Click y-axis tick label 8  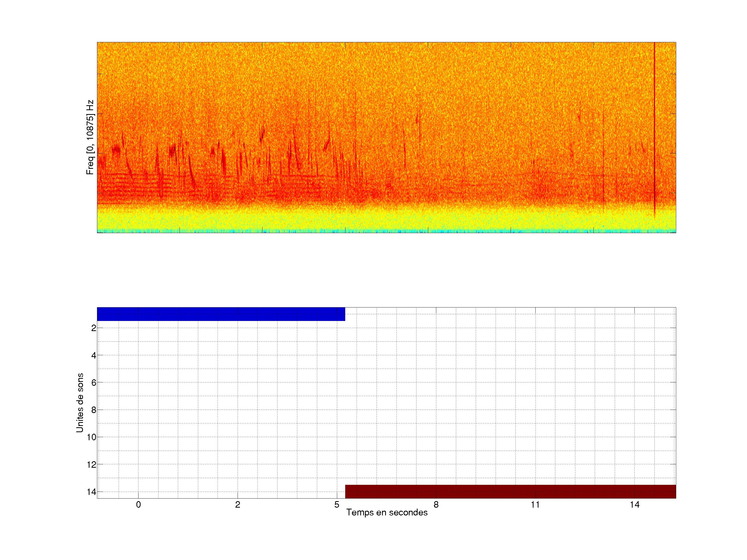tap(94, 410)
